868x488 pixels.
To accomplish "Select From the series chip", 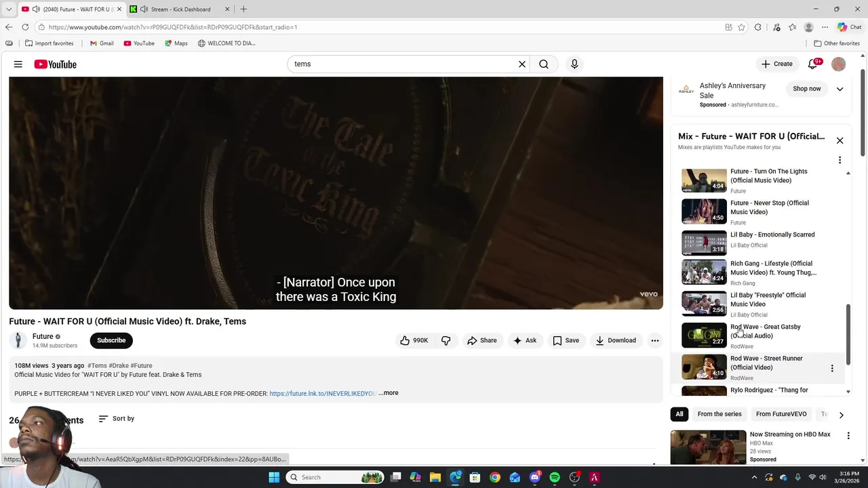I will click(719, 414).
